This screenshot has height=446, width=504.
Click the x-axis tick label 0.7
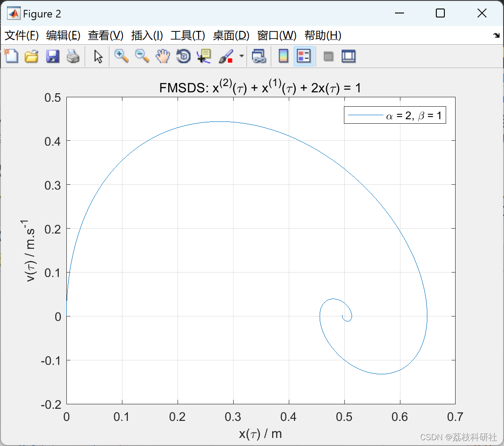[x=455, y=417]
